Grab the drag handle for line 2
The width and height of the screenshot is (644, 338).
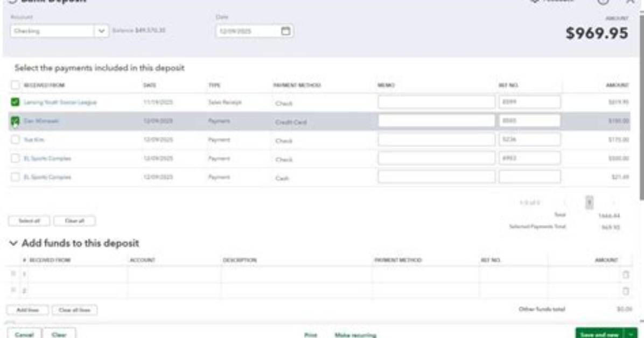tap(13, 290)
